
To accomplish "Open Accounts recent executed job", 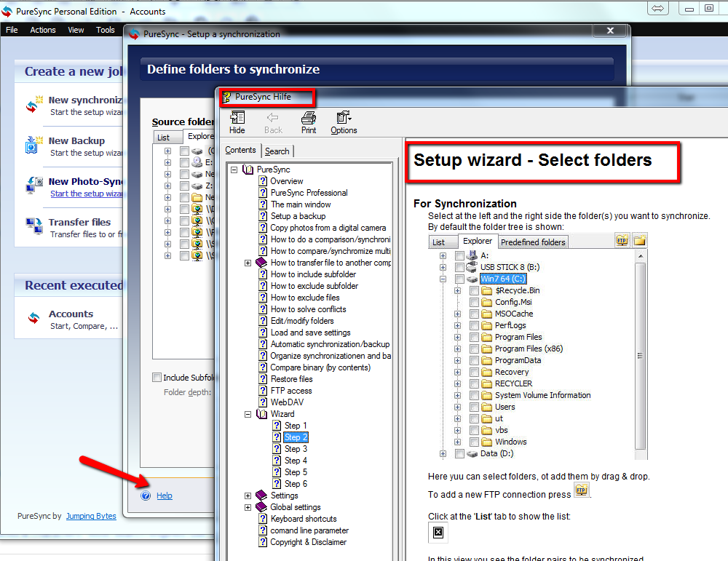I will click(71, 314).
